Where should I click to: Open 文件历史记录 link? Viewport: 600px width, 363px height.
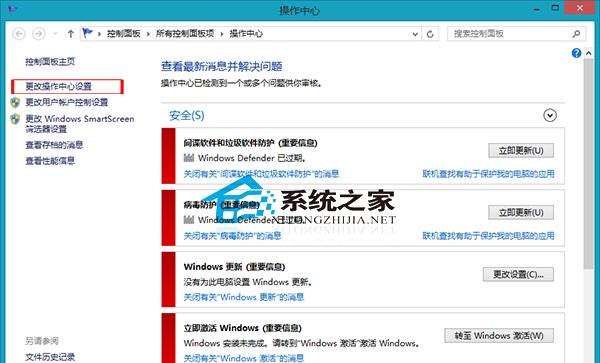click(x=50, y=357)
